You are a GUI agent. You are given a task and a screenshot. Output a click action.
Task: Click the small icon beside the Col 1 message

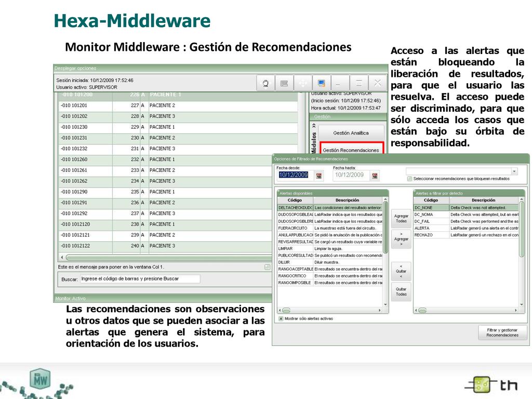pos(268,267)
